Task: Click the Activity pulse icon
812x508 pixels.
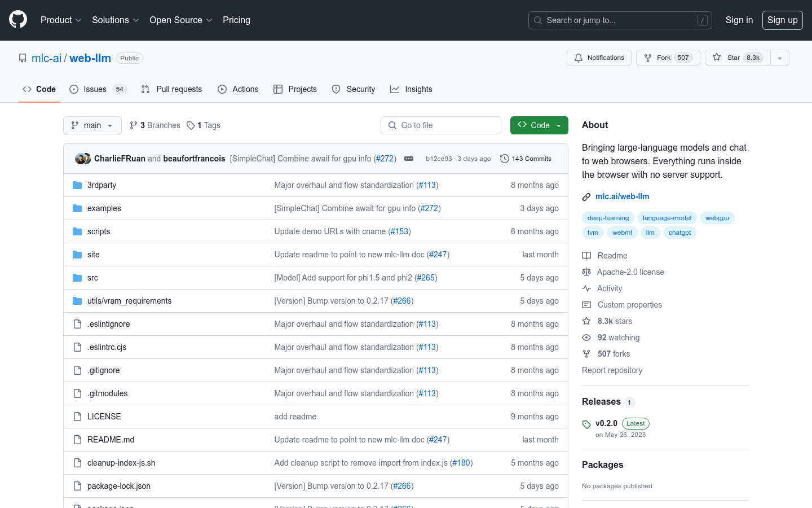Action: tap(586, 288)
